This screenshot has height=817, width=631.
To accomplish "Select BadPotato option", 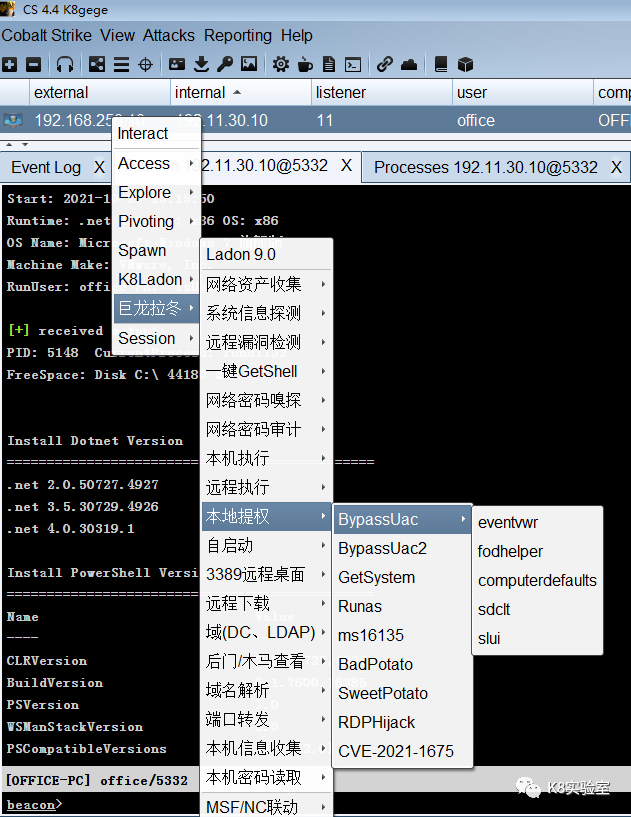I will click(402, 664).
